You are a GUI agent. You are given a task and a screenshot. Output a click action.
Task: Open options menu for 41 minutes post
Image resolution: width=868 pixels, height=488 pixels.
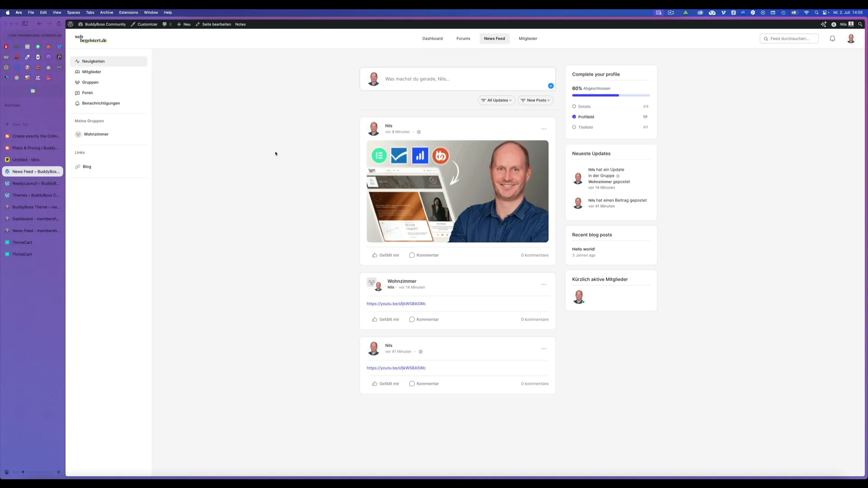click(x=544, y=349)
